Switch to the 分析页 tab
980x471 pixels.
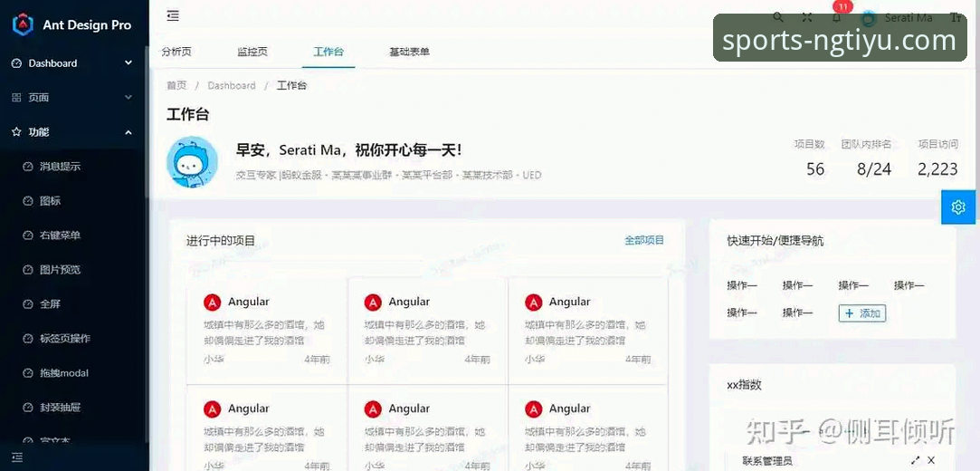[x=176, y=52]
